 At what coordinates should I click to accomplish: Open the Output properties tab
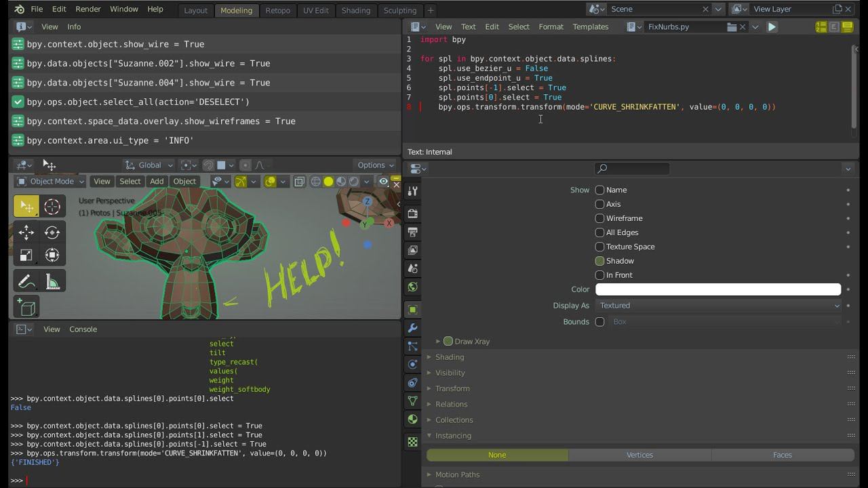pyautogui.click(x=412, y=232)
